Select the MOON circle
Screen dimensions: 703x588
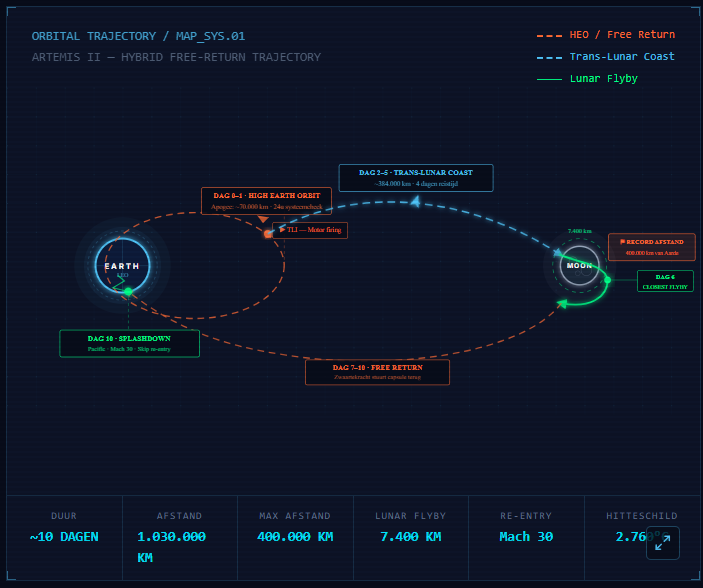pos(580,266)
